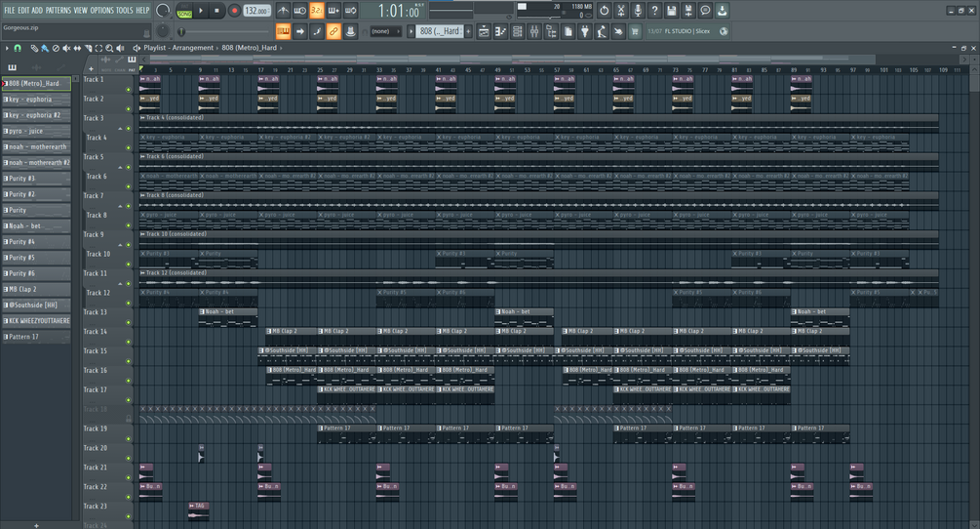This screenshot has width=980, height=529.
Task: Select the playlist Mute tool
Action: coord(66,48)
